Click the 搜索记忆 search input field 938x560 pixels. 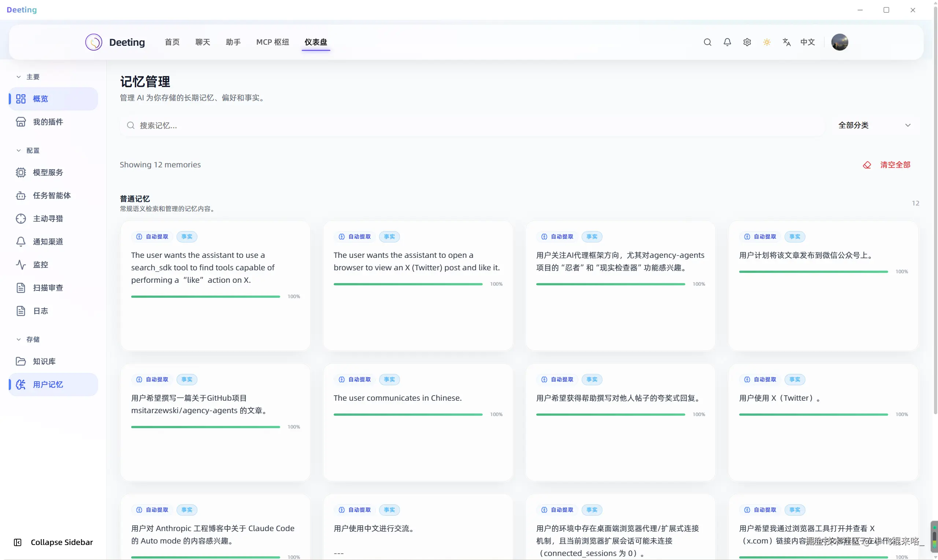(472, 125)
